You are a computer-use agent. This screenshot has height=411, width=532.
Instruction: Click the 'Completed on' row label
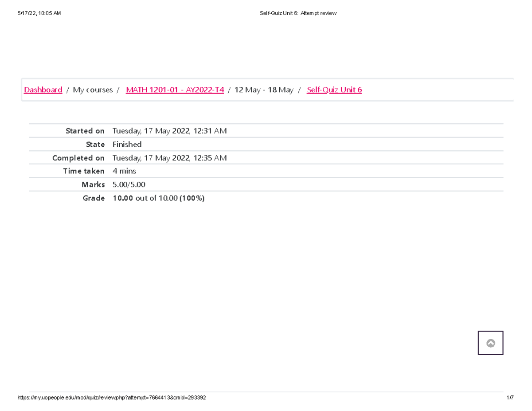pyautogui.click(x=78, y=158)
